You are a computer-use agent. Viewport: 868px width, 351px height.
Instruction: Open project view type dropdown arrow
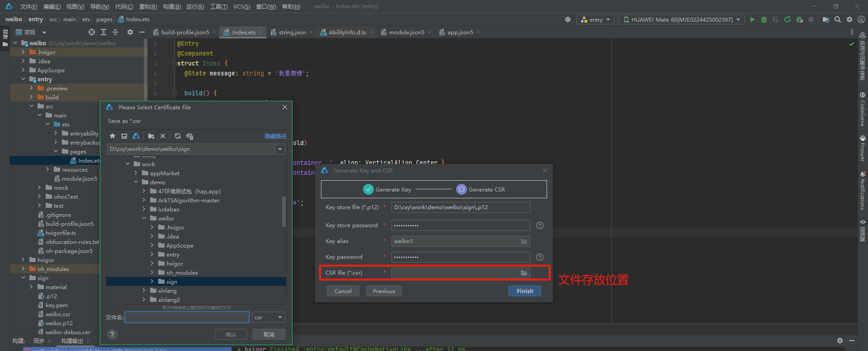click(x=44, y=33)
